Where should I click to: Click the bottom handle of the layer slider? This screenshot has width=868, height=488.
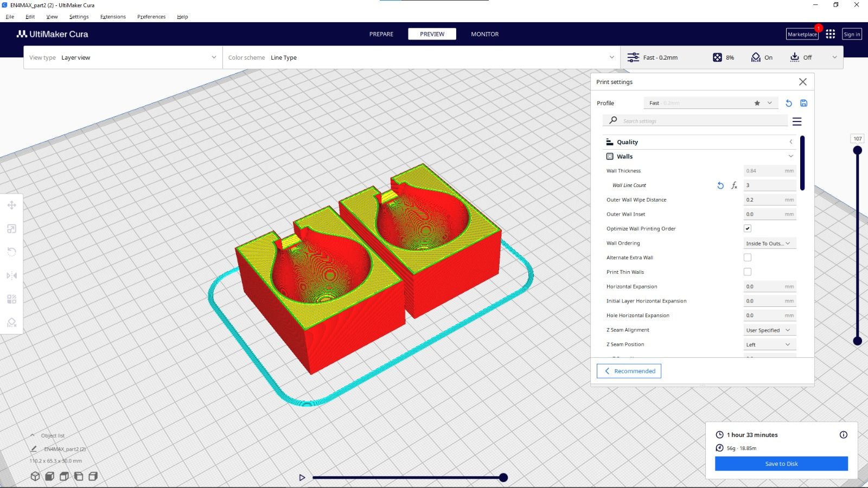tap(858, 341)
